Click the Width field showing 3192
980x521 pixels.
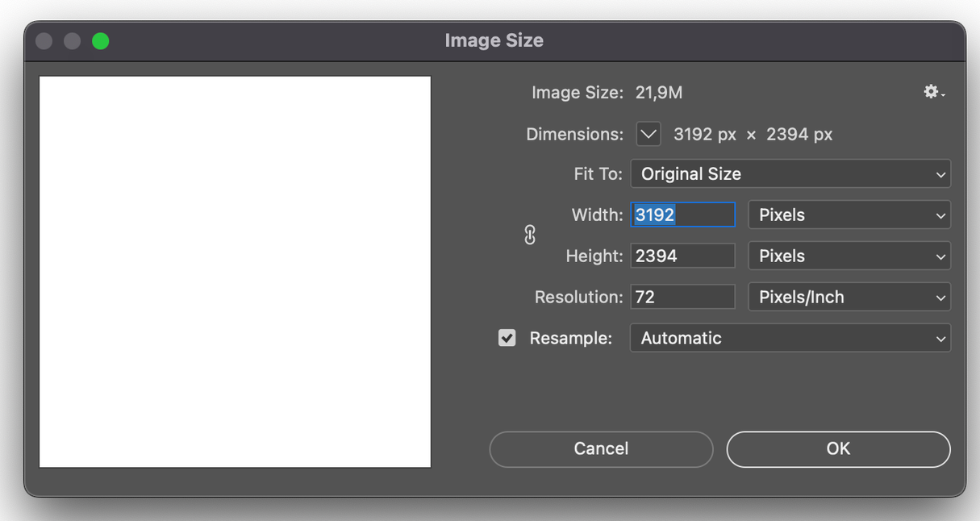click(682, 215)
